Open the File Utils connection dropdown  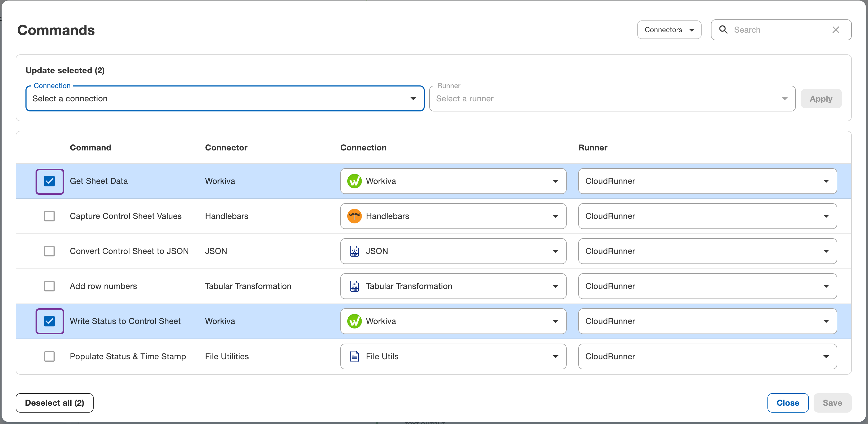tap(453, 356)
